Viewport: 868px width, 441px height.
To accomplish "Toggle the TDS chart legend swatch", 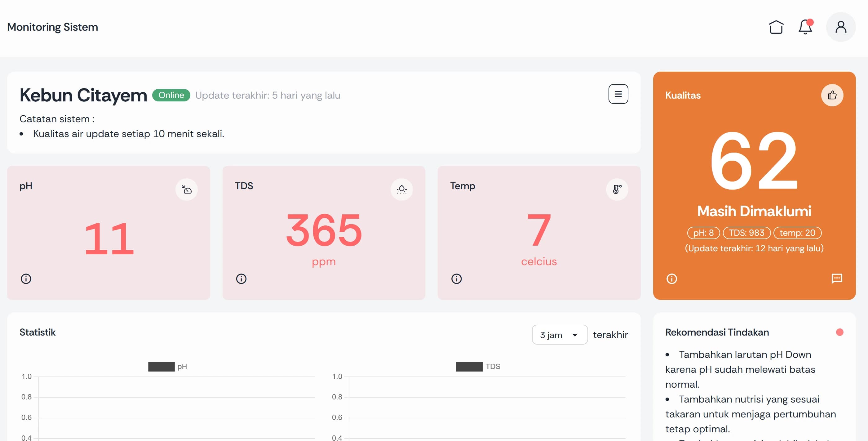I will click(x=469, y=367).
